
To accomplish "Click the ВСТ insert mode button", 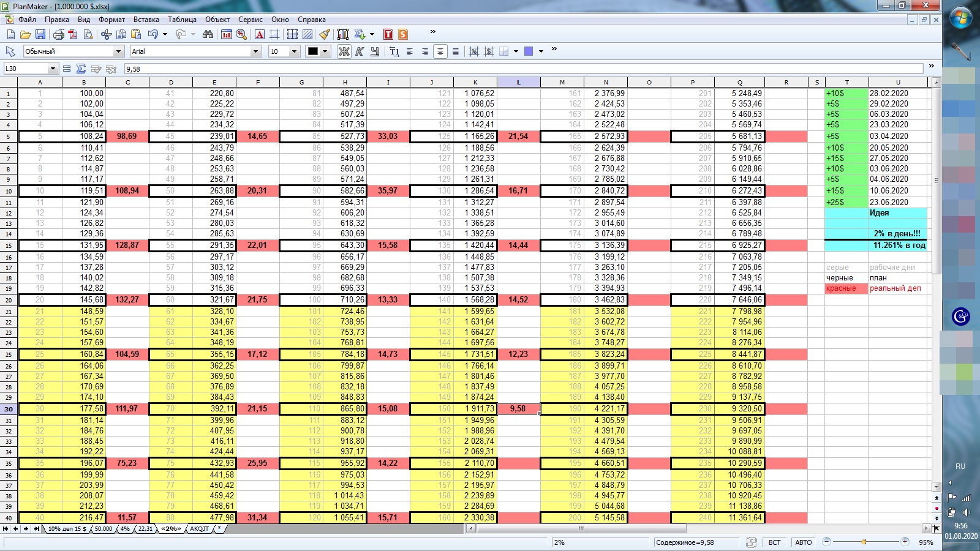I will 774,542.
